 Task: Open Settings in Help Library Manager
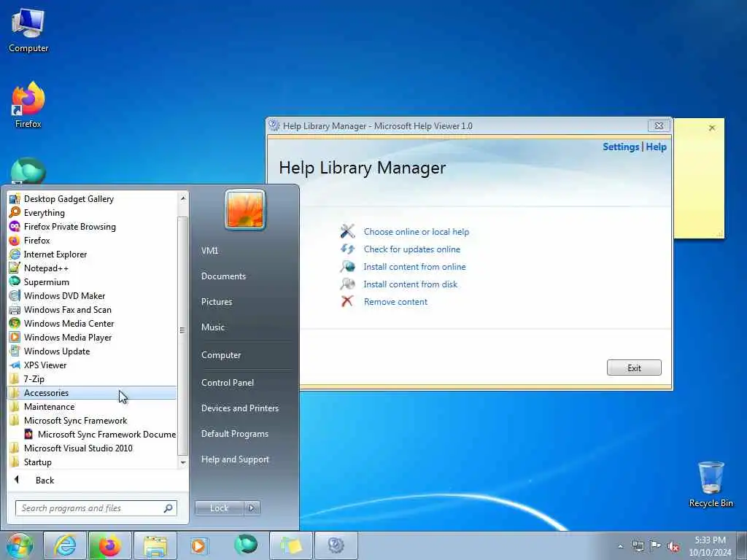click(621, 147)
